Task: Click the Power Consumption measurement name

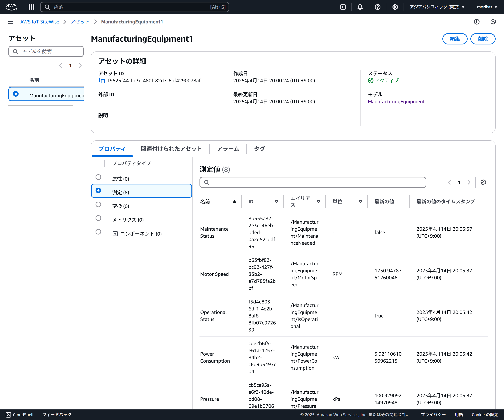Action: (215, 358)
